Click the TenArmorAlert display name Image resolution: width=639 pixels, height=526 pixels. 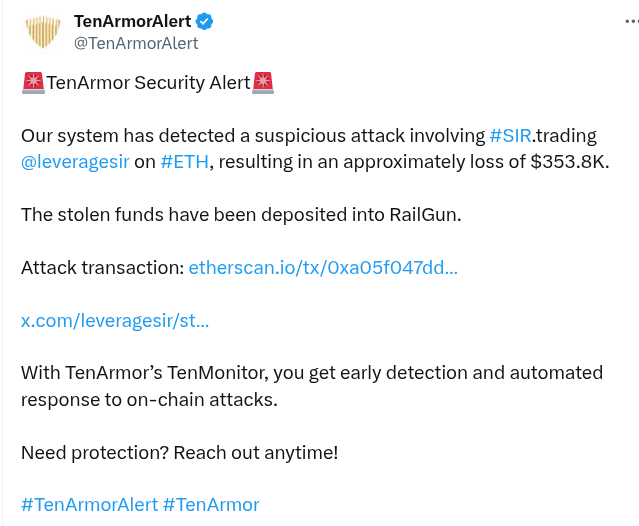click(132, 21)
